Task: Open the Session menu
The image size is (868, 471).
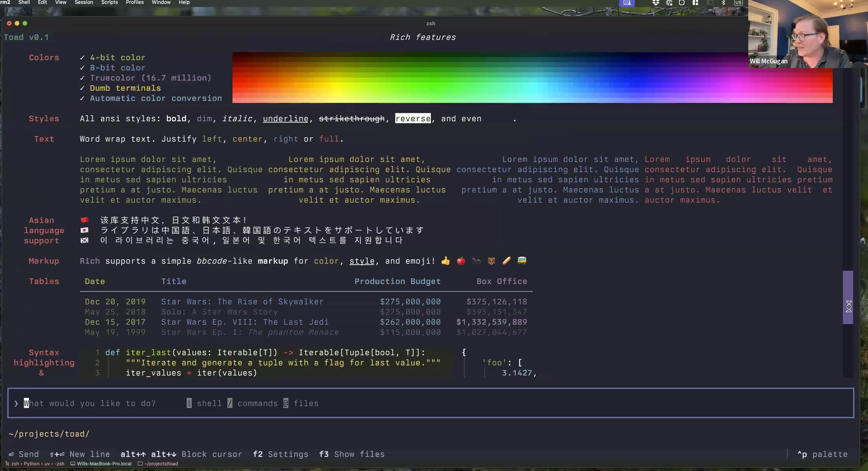Action: point(84,2)
